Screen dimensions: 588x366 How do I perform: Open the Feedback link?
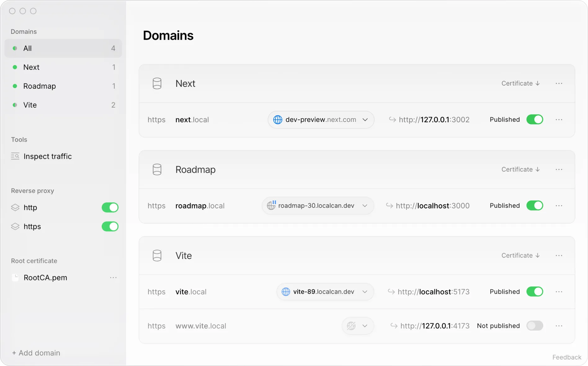[567, 357]
